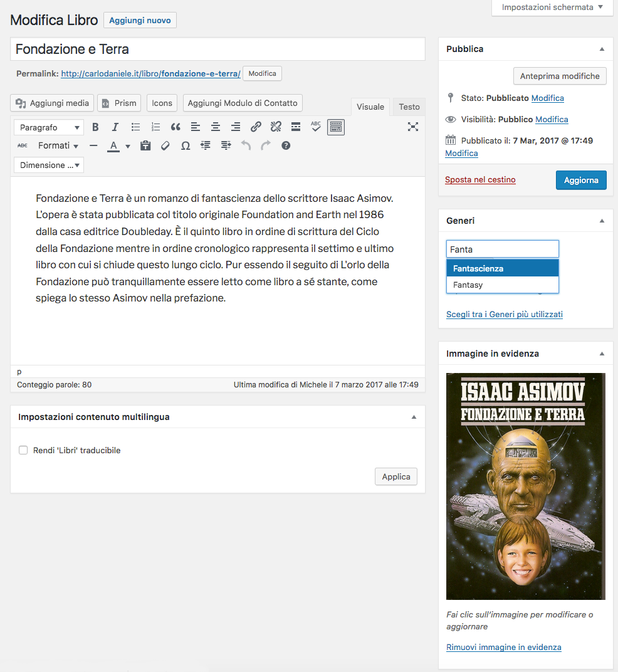Select Fantascienza from the suggestions
Image resolution: width=618 pixels, height=672 pixels.
click(x=502, y=268)
